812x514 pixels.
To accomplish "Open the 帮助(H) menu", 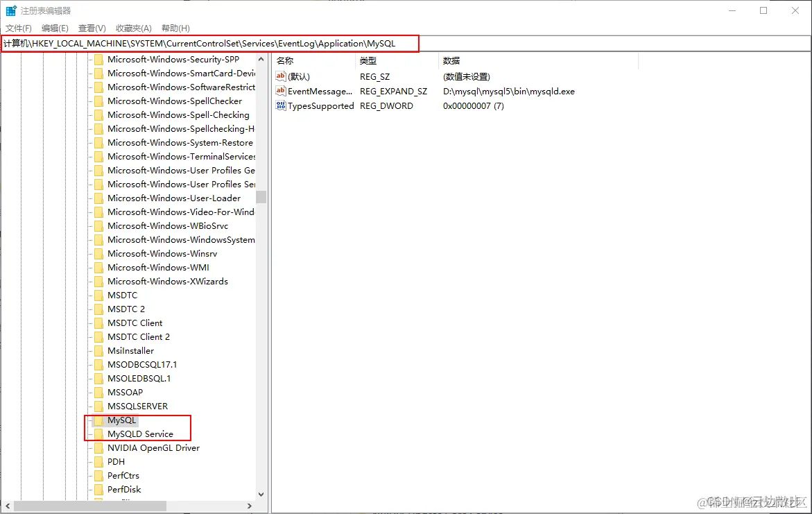I will tap(175, 28).
